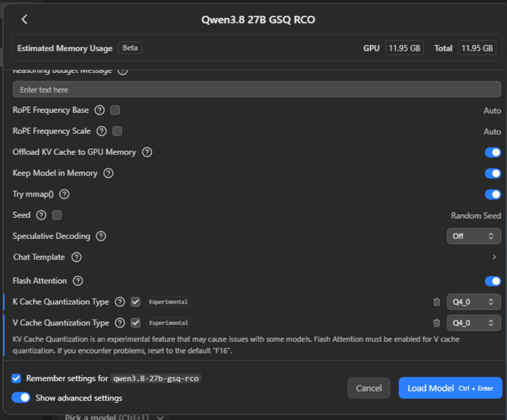Open the Try mmap() help icon
507x420 pixels.
point(65,194)
